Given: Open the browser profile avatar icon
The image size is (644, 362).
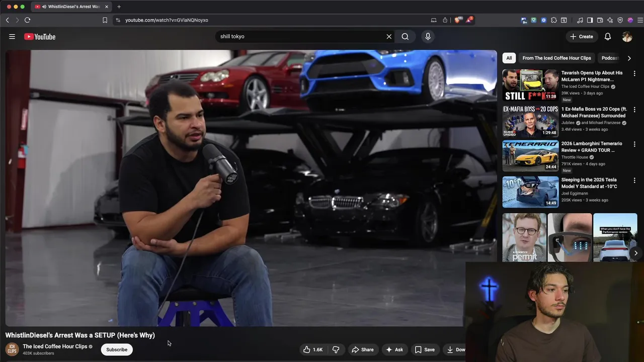Looking at the screenshot, I should tap(630, 20).
